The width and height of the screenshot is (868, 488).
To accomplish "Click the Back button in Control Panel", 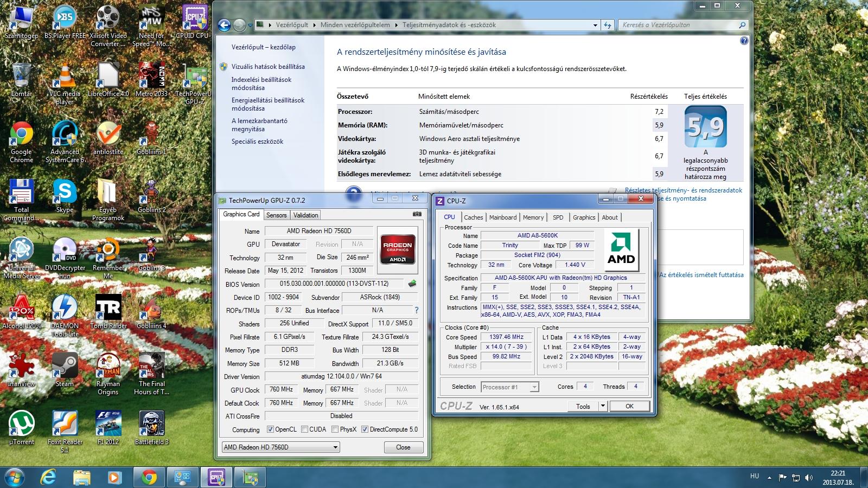I will [224, 25].
